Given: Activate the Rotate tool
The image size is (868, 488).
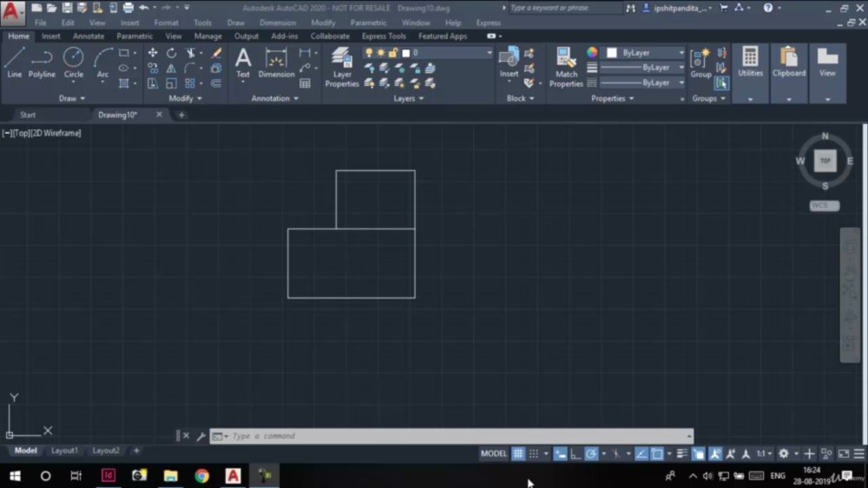Looking at the screenshot, I should coord(171,53).
